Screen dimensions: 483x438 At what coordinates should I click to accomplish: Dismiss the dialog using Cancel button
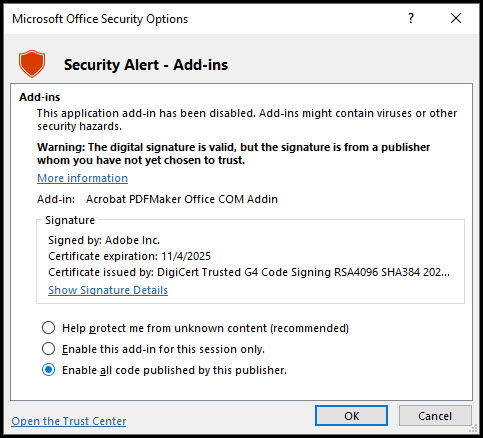[x=435, y=416]
